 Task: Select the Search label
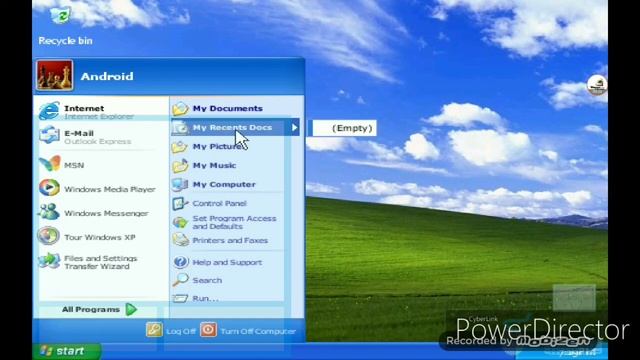[x=207, y=280]
